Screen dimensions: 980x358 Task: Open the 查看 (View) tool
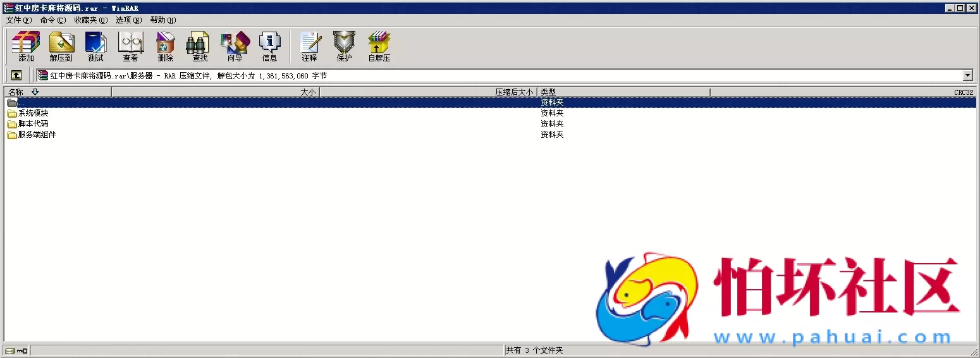pyautogui.click(x=130, y=46)
